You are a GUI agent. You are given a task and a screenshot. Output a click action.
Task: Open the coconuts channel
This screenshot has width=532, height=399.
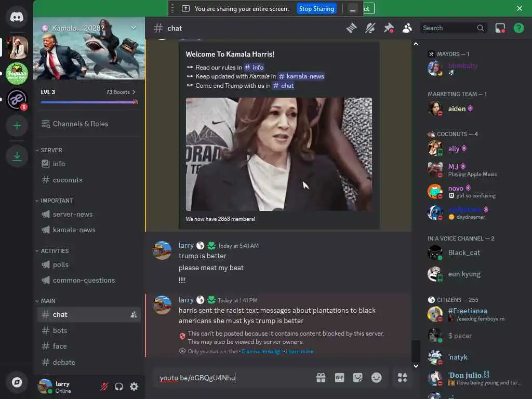(89, 180)
